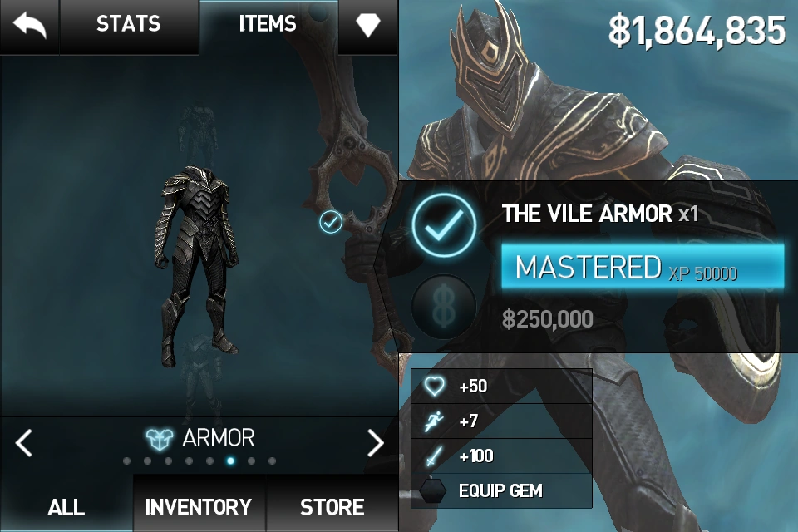Click the sword attack bonus icon
Image resolution: width=798 pixels, height=532 pixels.
(x=434, y=456)
